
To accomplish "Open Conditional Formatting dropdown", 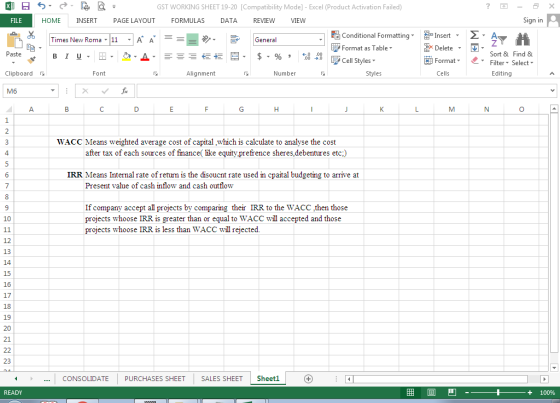I will click(x=373, y=35).
